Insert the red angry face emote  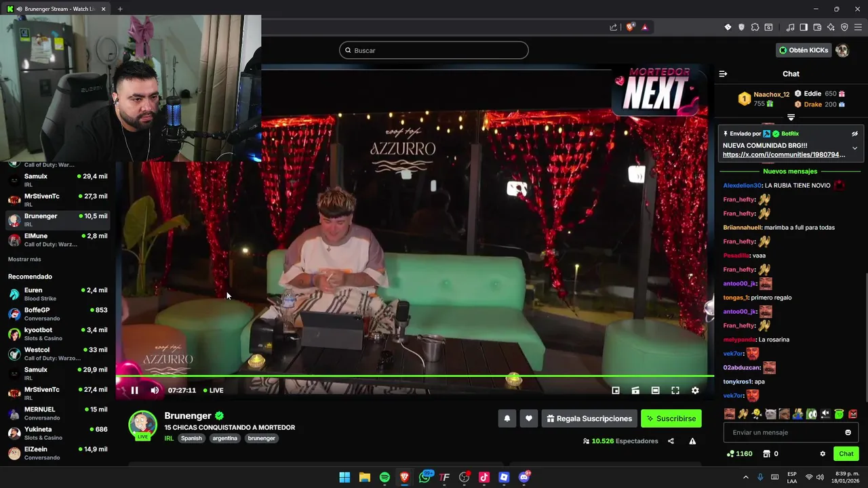coord(852,413)
